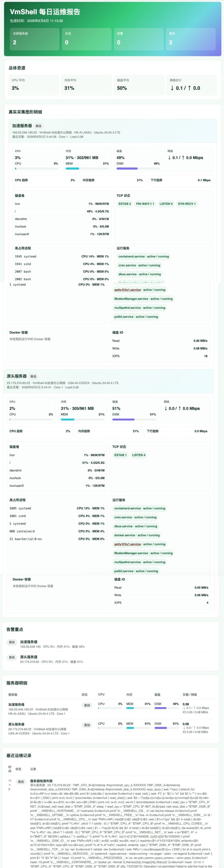Open the 在线 summary card

click(86, 39)
